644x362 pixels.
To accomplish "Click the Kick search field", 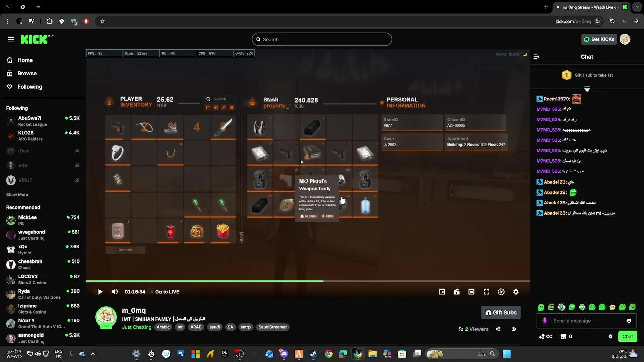I will (x=322, y=39).
